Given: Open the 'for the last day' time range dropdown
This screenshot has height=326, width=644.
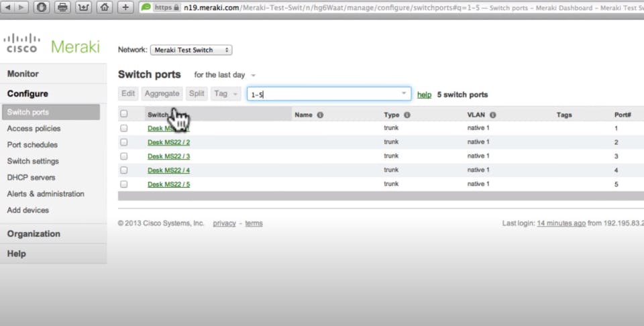Looking at the screenshot, I should coord(225,74).
